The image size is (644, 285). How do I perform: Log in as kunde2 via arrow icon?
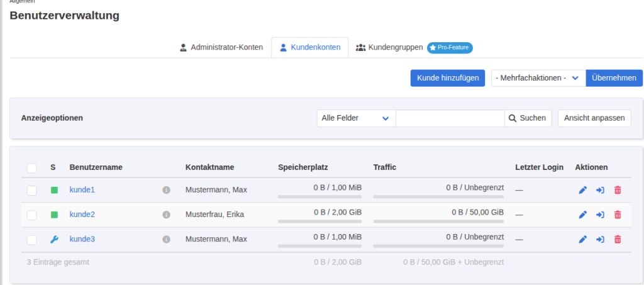pyautogui.click(x=600, y=215)
